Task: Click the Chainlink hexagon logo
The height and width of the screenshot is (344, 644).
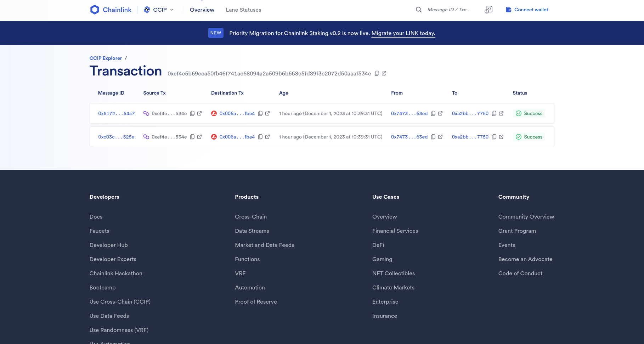Action: coord(95,10)
